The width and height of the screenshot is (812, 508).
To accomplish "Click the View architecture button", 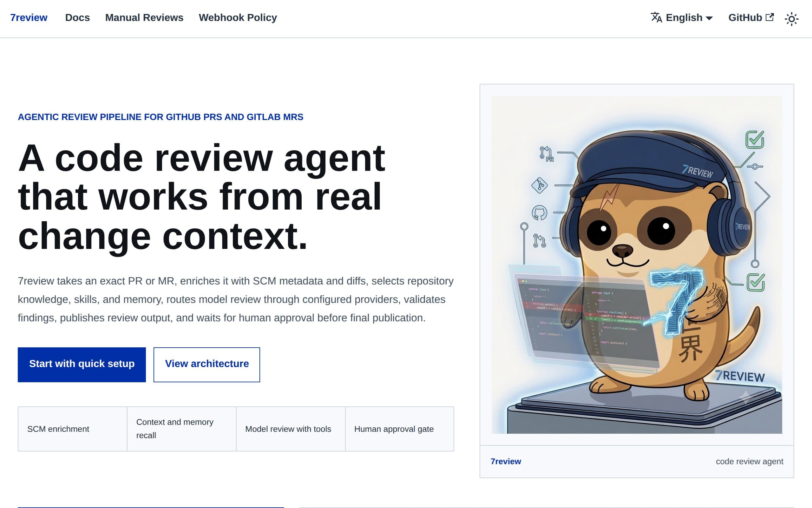I will point(207,364).
